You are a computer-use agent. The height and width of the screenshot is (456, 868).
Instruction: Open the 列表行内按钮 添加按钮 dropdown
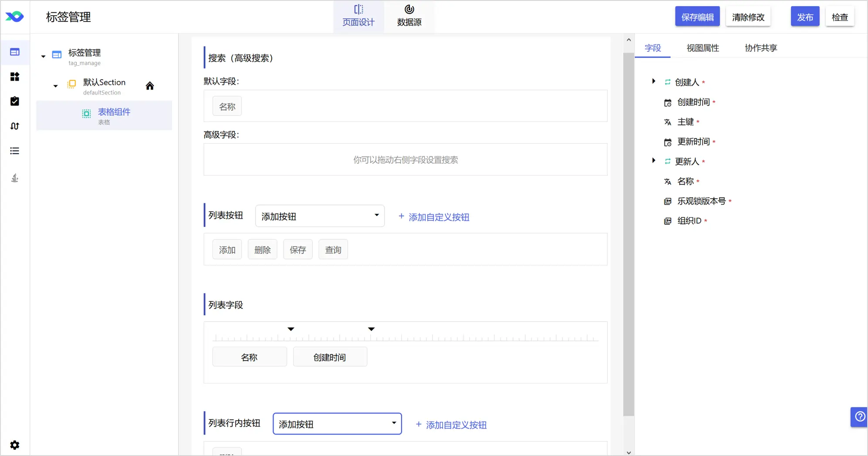point(337,424)
